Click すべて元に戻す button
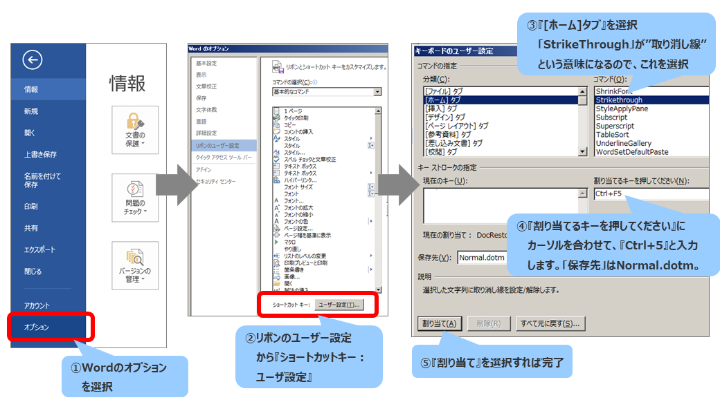720x406 pixels. point(550,324)
